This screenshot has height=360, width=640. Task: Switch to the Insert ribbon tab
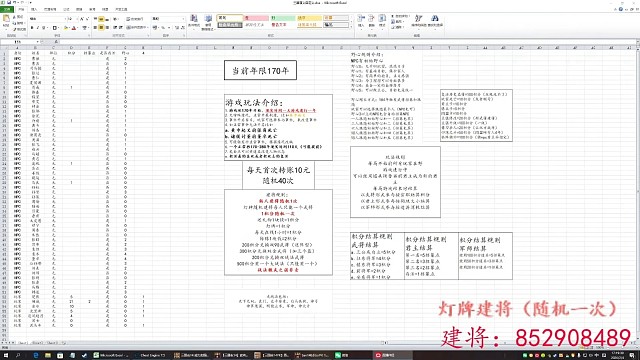[34, 9]
